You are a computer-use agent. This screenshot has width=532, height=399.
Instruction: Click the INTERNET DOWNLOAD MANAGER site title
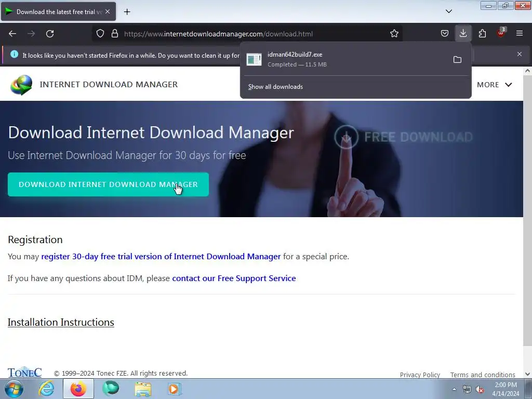click(109, 85)
